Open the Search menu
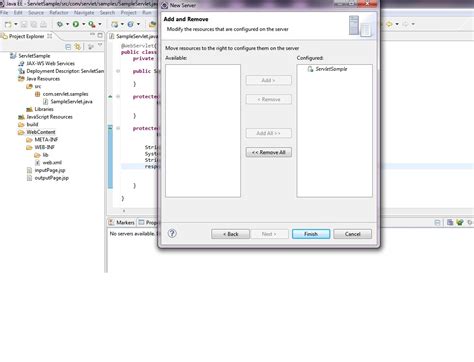The image size is (474, 362). [107, 13]
